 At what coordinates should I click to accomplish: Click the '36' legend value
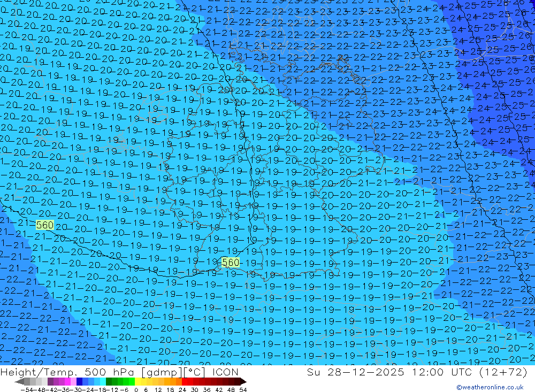tap(207, 390)
